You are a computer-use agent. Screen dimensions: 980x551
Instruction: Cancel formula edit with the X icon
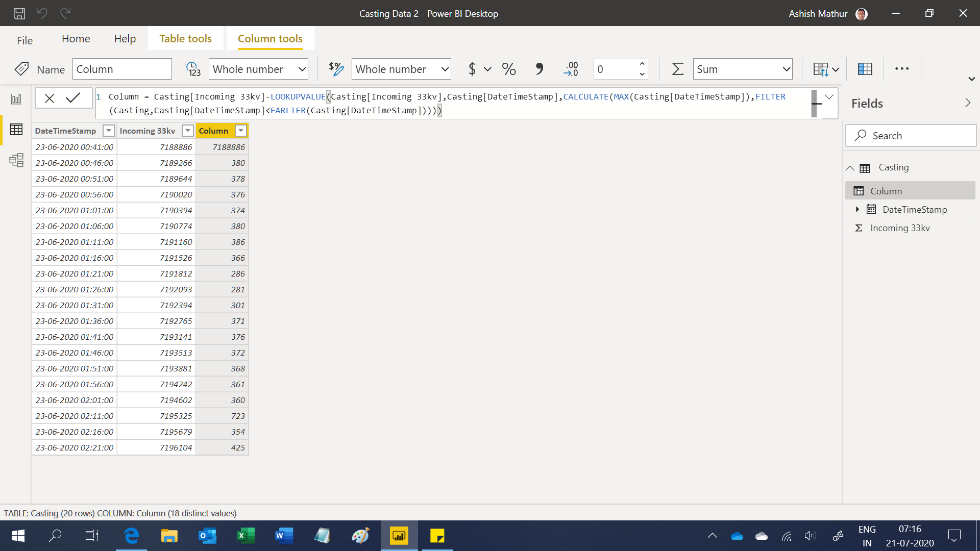point(50,98)
